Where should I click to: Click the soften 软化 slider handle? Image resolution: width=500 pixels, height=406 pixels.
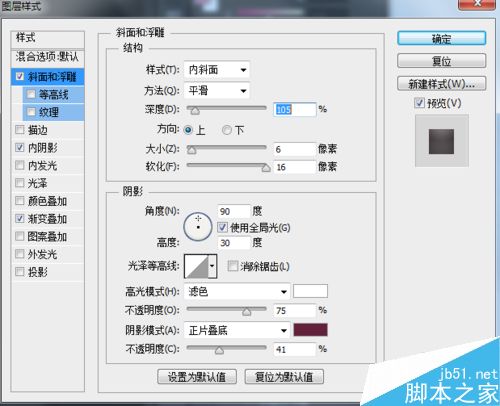tap(266, 167)
